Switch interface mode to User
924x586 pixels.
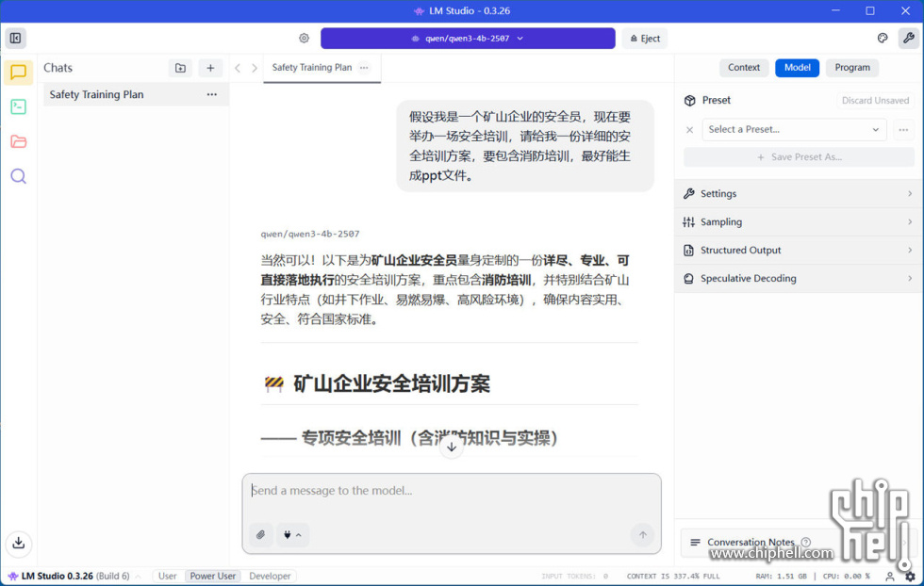168,576
